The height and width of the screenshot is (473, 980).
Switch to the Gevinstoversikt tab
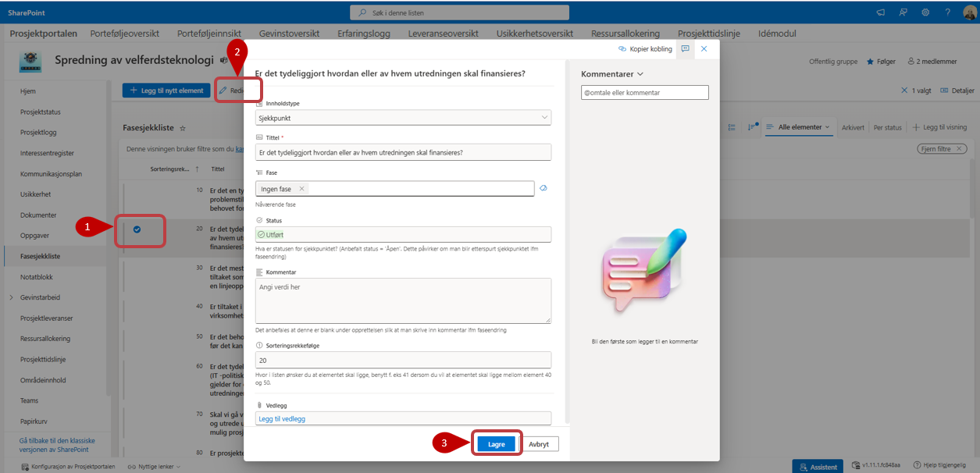[287, 34]
